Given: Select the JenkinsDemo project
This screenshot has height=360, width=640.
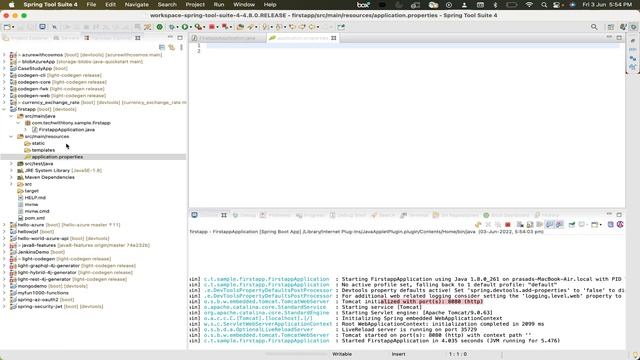Looking at the screenshot, I should [33, 252].
